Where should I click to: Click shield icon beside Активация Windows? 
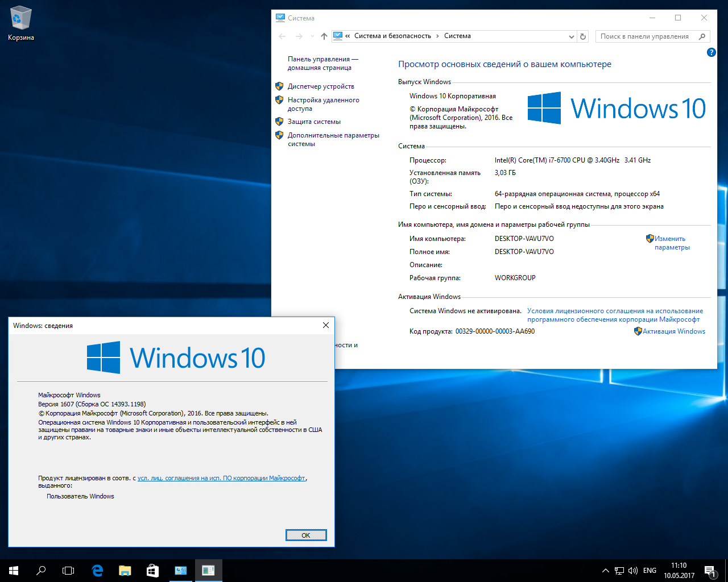coord(638,331)
